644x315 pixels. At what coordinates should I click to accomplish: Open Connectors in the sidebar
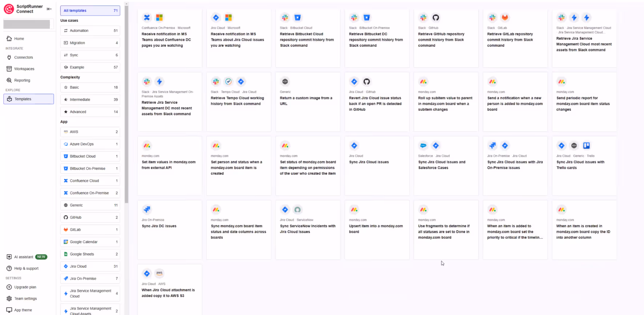pyautogui.click(x=23, y=57)
